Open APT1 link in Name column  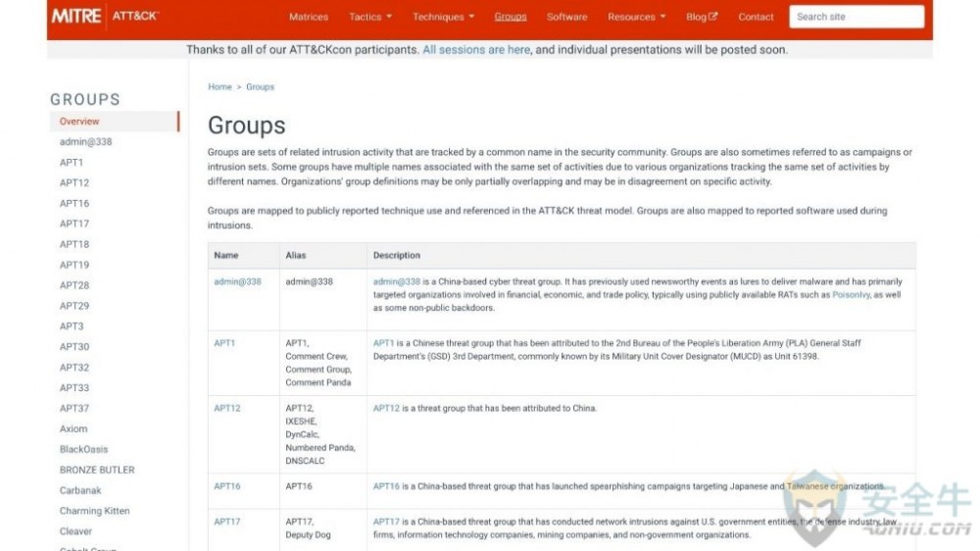(x=224, y=343)
